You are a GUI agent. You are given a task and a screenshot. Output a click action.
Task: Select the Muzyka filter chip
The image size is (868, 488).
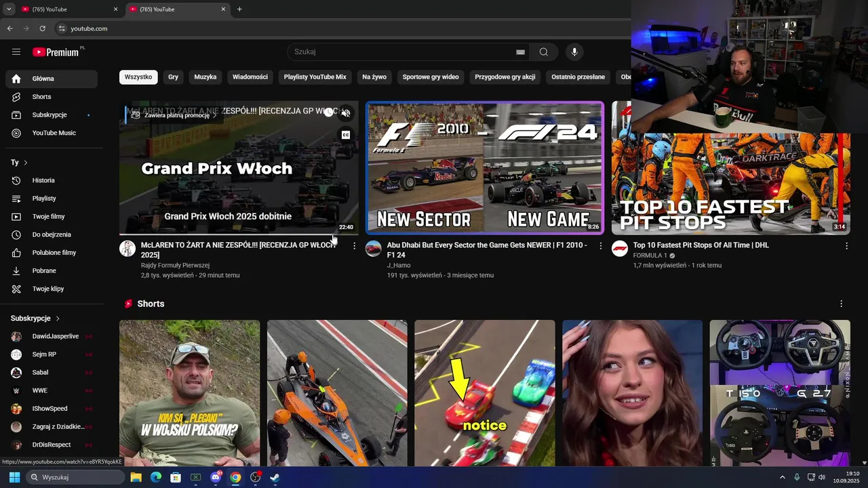tap(205, 77)
